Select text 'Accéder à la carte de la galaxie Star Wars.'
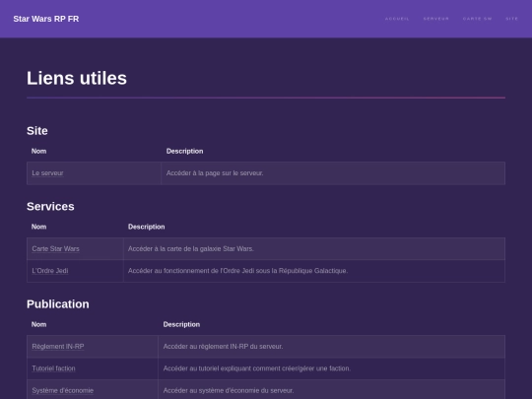This screenshot has width=532, height=399. (191, 248)
